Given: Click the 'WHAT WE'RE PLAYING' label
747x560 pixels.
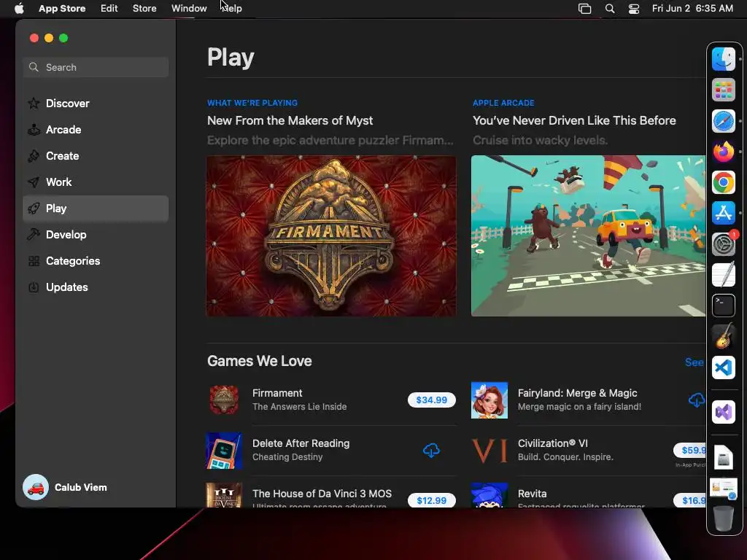Looking at the screenshot, I should point(252,103).
